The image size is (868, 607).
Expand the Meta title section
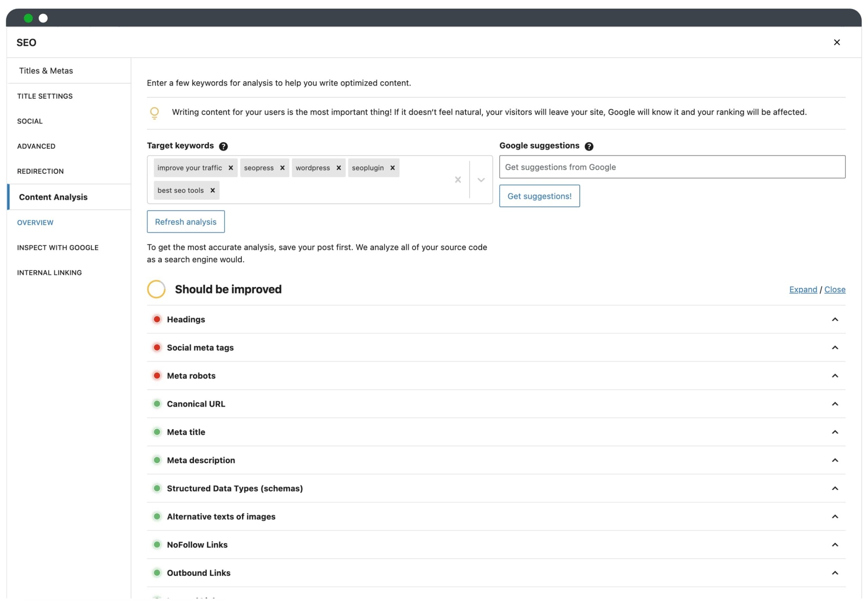834,431
